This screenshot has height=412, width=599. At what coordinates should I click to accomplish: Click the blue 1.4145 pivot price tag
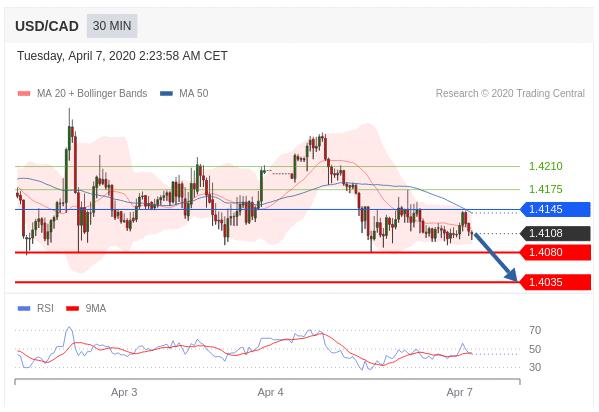point(556,209)
